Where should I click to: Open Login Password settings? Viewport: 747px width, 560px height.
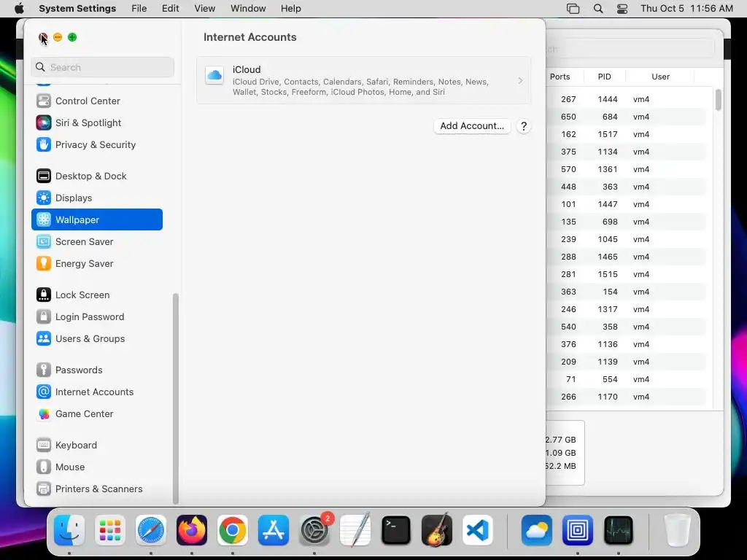(97, 317)
